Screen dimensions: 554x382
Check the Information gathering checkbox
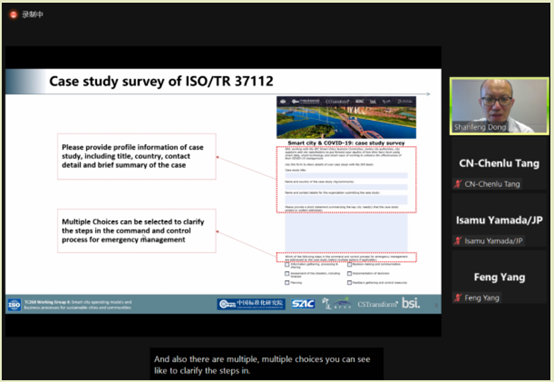click(x=287, y=264)
